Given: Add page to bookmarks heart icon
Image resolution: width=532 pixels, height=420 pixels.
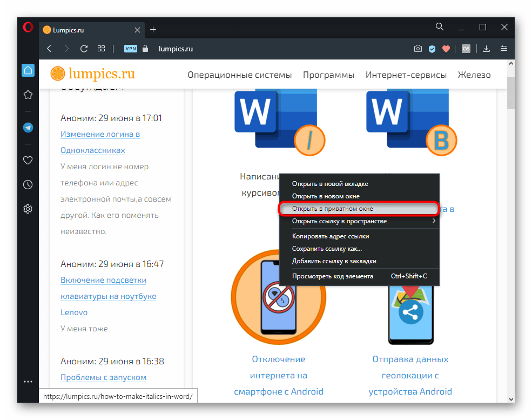Looking at the screenshot, I should [x=446, y=49].
